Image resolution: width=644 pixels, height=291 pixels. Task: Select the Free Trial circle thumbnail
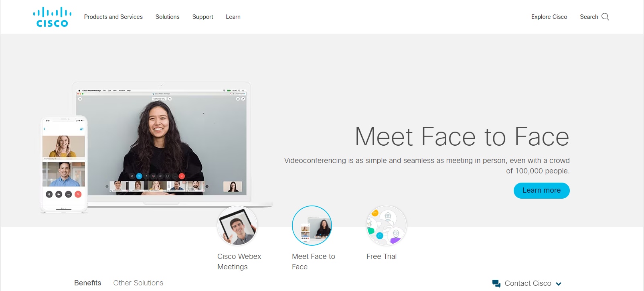(387, 226)
